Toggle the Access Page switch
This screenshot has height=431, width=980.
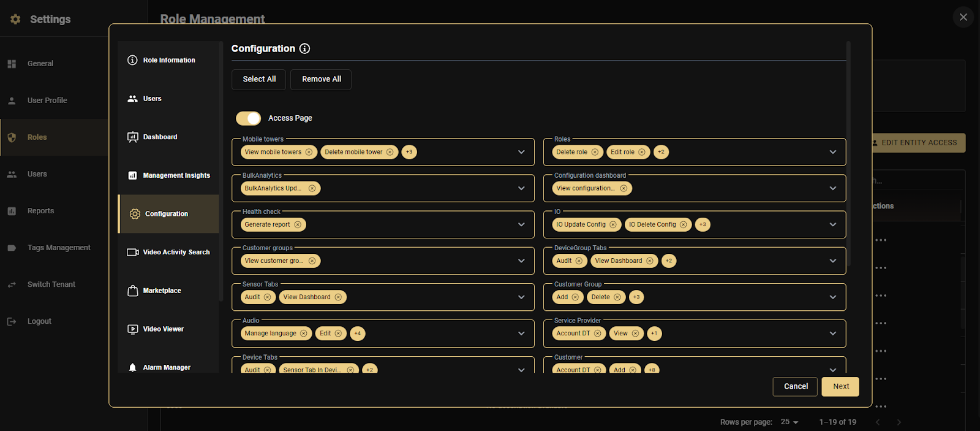(x=249, y=118)
